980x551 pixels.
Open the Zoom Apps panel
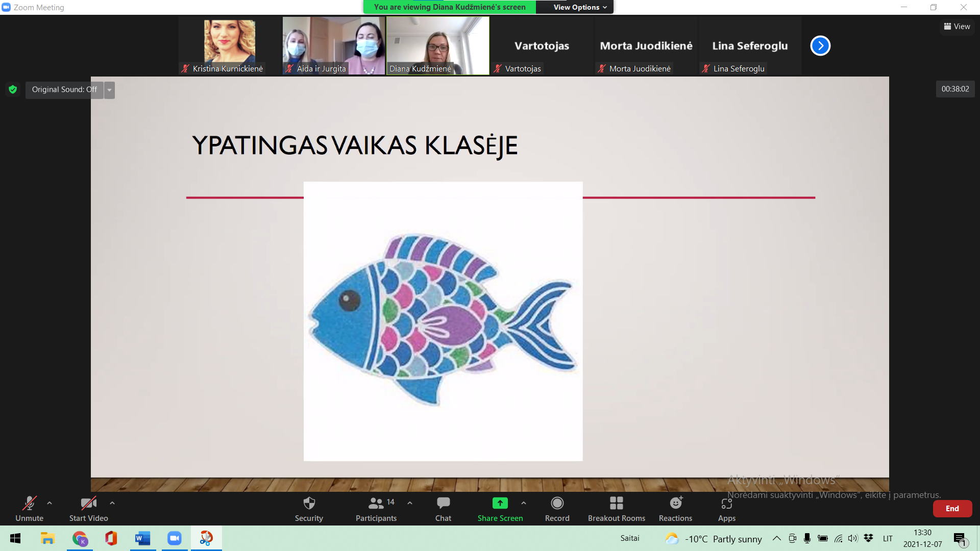pos(727,509)
